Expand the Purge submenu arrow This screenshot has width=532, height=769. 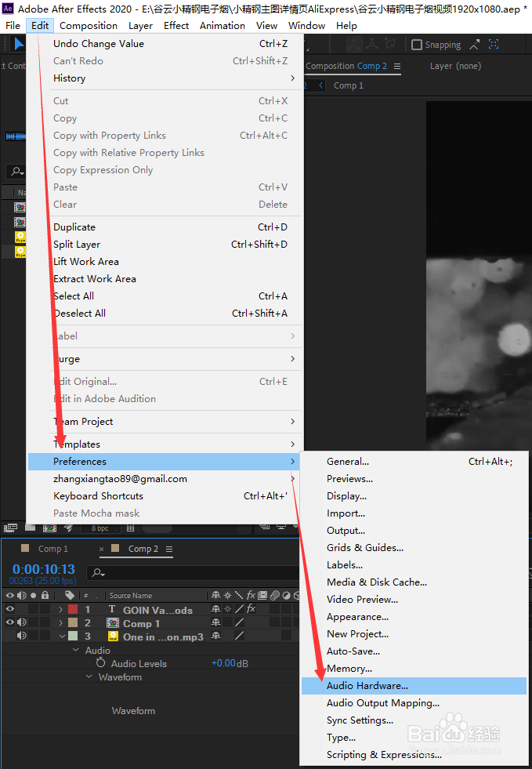tap(293, 359)
